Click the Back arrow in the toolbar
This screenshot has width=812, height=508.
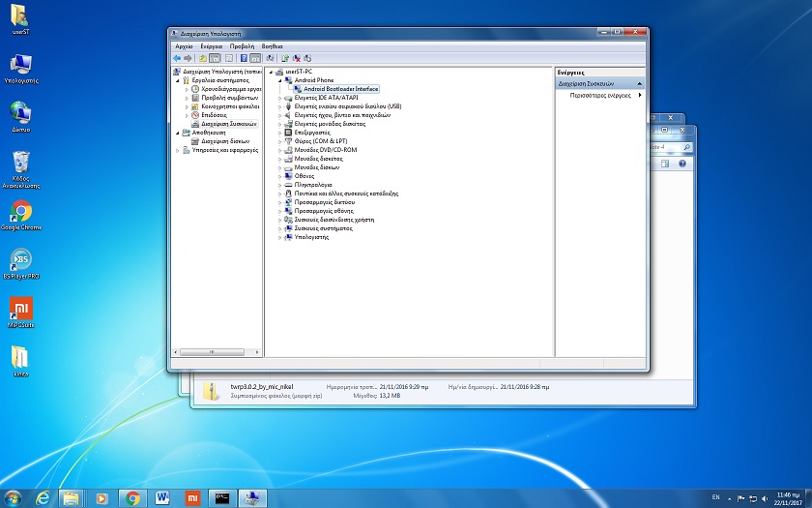click(x=178, y=58)
